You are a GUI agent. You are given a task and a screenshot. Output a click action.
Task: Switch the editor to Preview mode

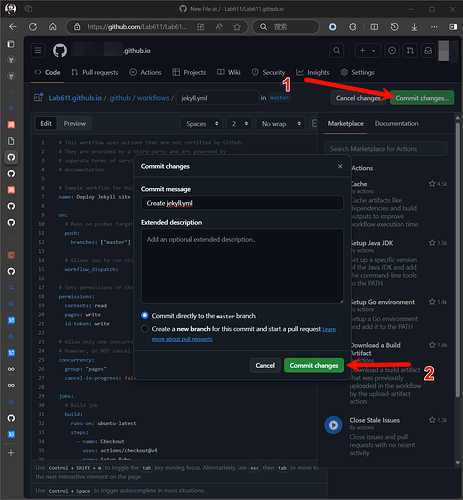(75, 123)
